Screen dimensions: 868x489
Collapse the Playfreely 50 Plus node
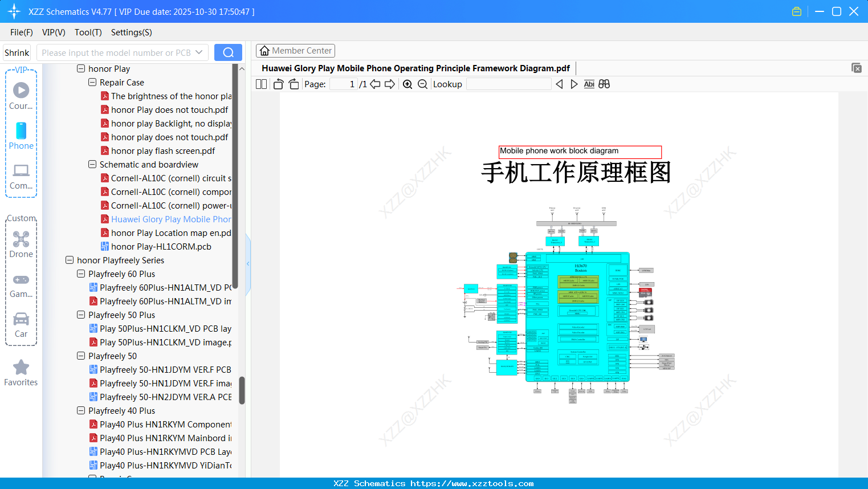(81, 315)
